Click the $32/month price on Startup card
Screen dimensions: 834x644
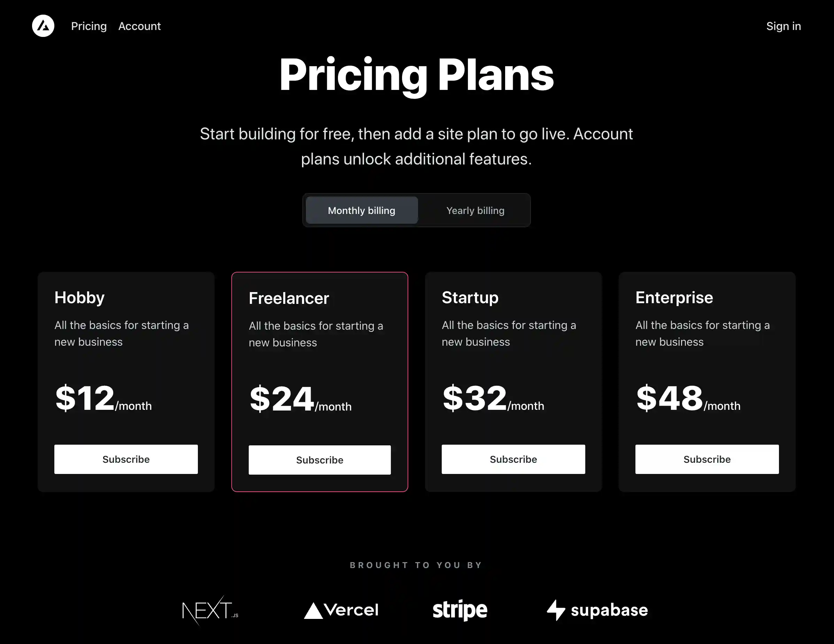point(493,399)
